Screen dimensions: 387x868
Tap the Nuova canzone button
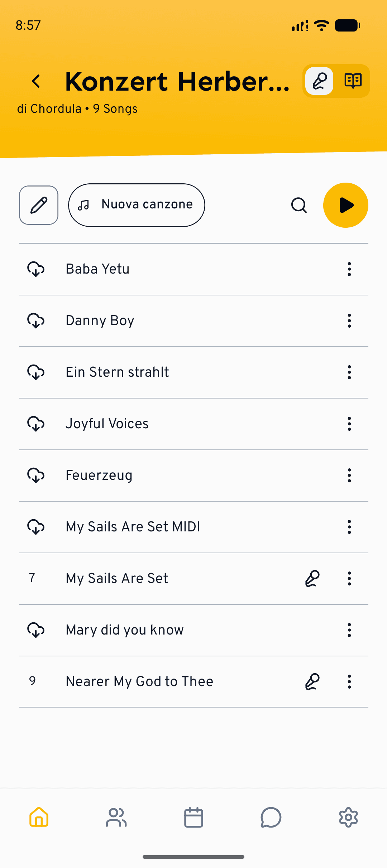[137, 205]
